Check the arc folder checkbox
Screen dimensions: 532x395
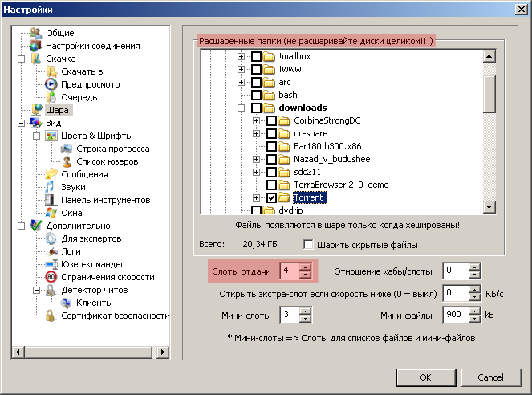(256, 82)
